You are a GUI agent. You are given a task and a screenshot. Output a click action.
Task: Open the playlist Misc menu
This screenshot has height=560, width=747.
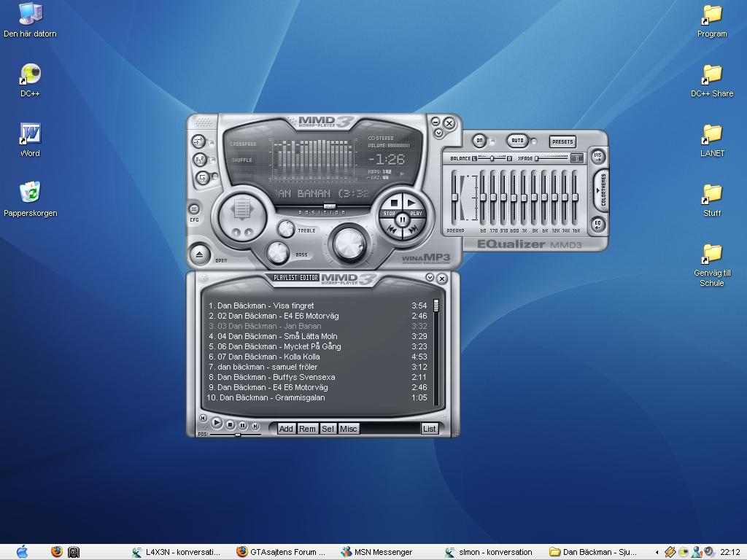tap(348, 429)
